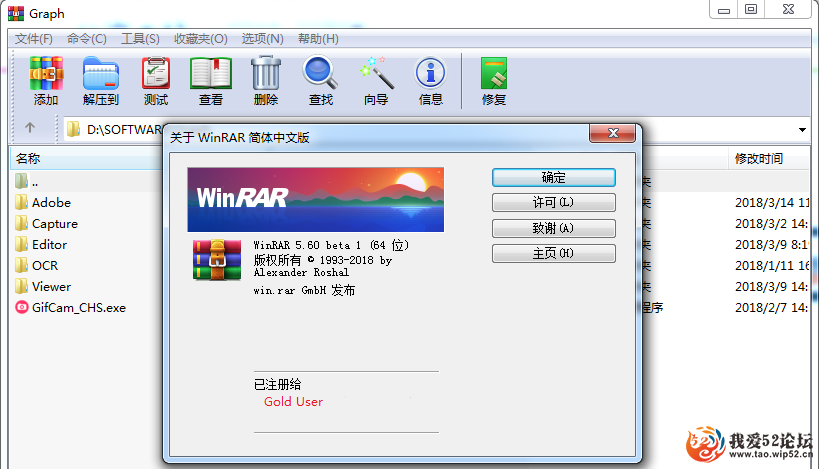820x469 pixels.
Task: Close the About WinRAR dialog
Action: point(613,133)
